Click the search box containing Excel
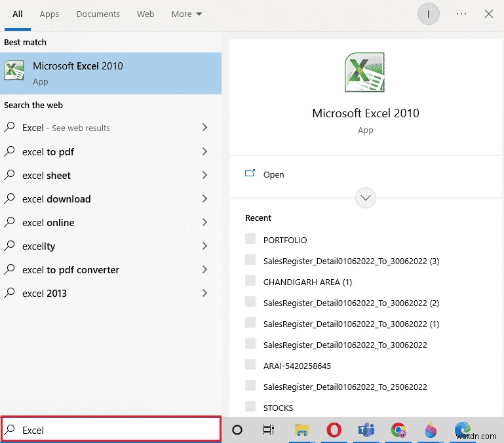Image resolution: width=504 pixels, height=443 pixels. 111,430
